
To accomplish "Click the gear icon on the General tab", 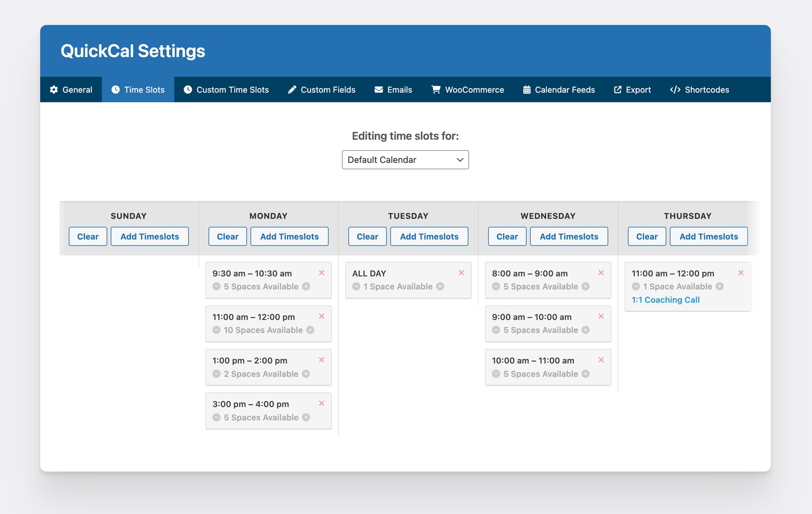I will (x=54, y=89).
